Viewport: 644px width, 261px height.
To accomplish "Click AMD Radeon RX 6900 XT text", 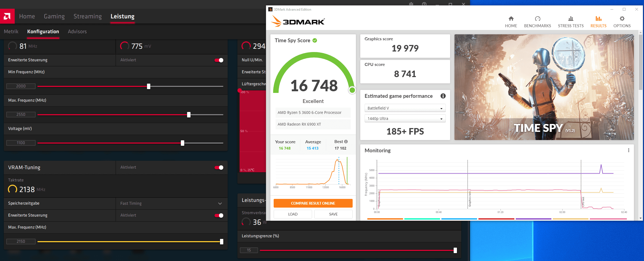I will [299, 124].
